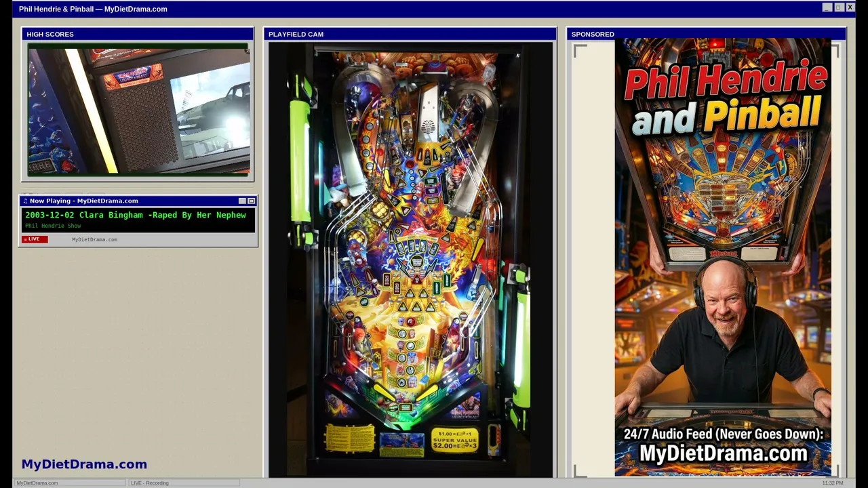Screen dimensions: 868x488
Task: Click the MyDietDrama.com status bar field
Action: [x=70, y=483]
